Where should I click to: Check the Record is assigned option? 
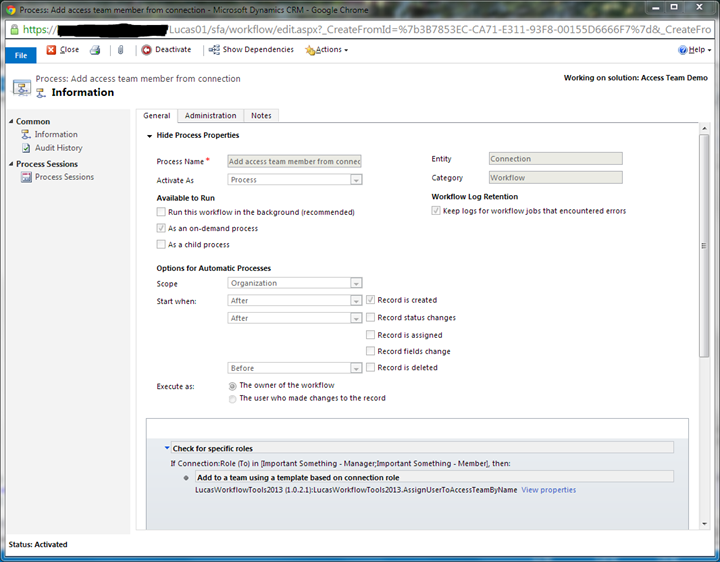371,335
